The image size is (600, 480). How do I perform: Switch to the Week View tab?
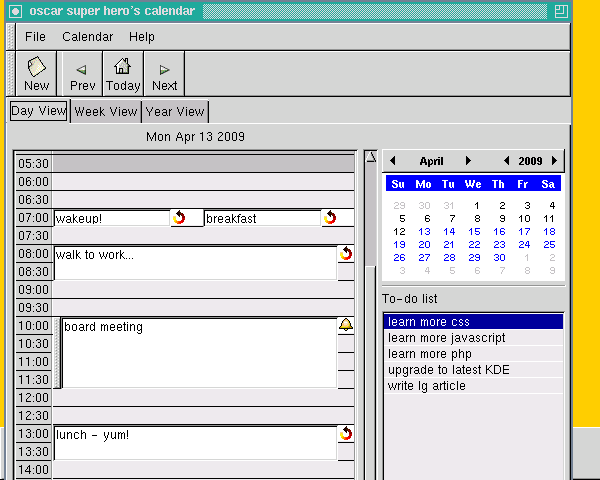coord(106,112)
